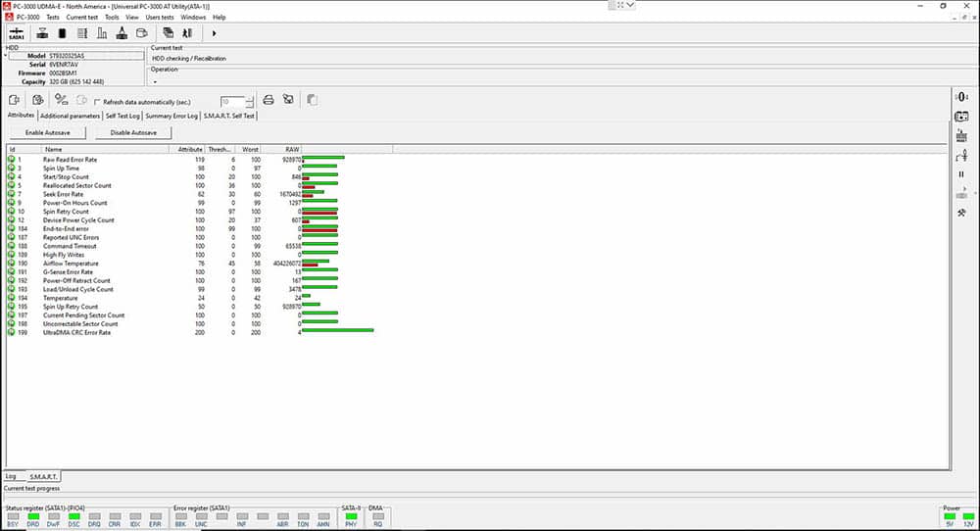This screenshot has height=531, width=980.
Task: Switch to S.M.A.R.T. Self Test tab
Action: click(x=228, y=116)
